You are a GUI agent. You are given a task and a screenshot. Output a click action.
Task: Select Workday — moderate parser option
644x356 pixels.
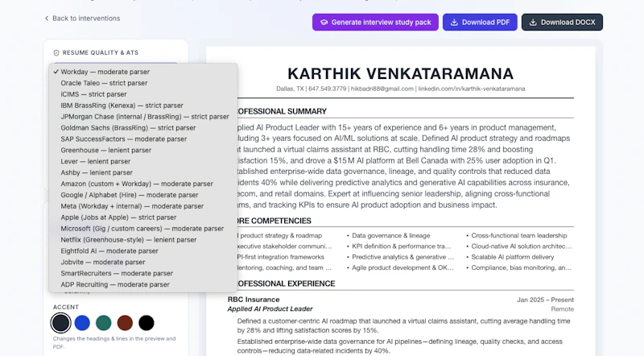143,72
